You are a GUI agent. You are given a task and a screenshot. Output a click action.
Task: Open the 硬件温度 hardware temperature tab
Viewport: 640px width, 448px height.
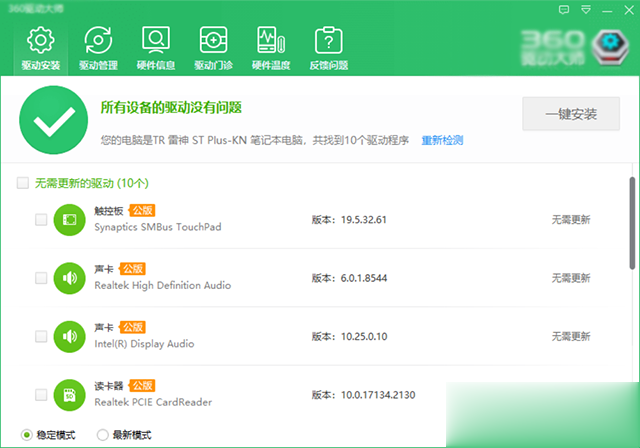pos(271,49)
